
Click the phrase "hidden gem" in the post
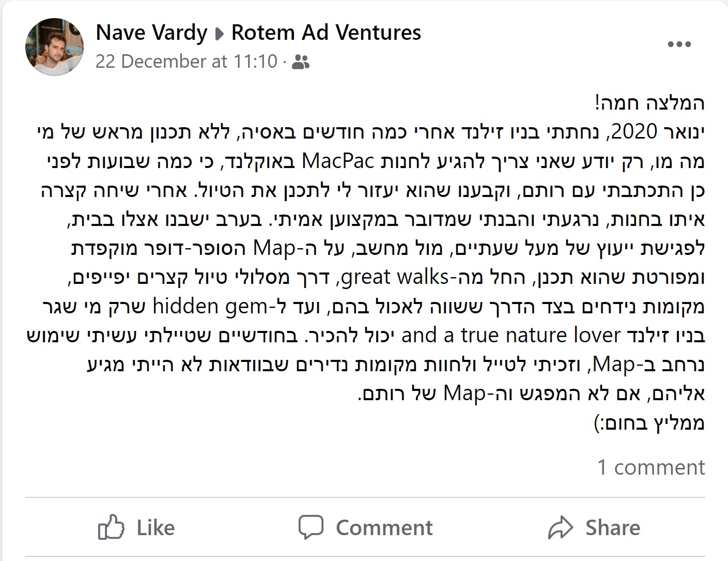[x=210, y=307]
